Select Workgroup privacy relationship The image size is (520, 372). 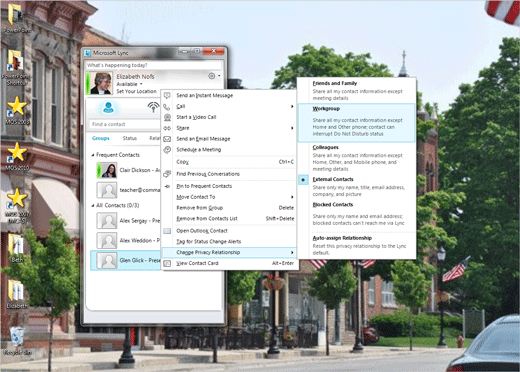[x=356, y=122]
